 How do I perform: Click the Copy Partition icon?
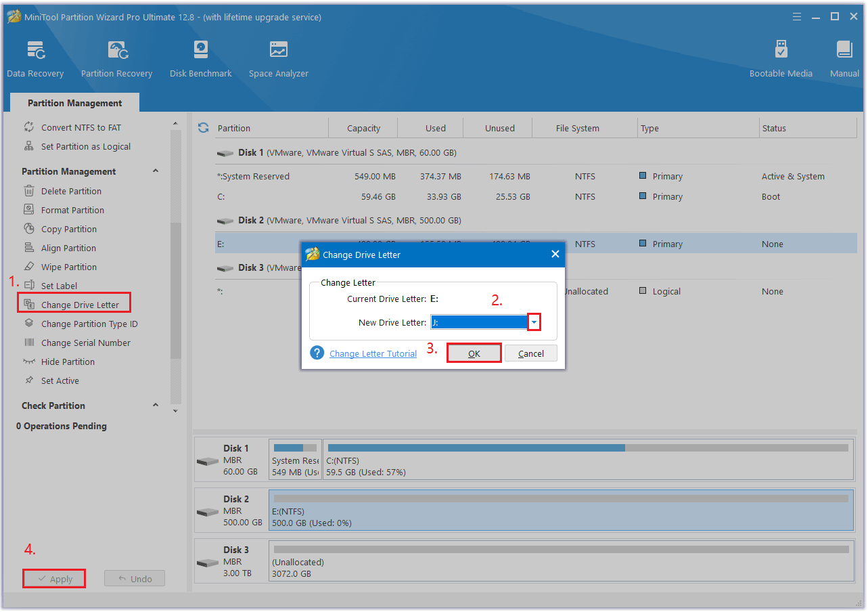coord(28,229)
